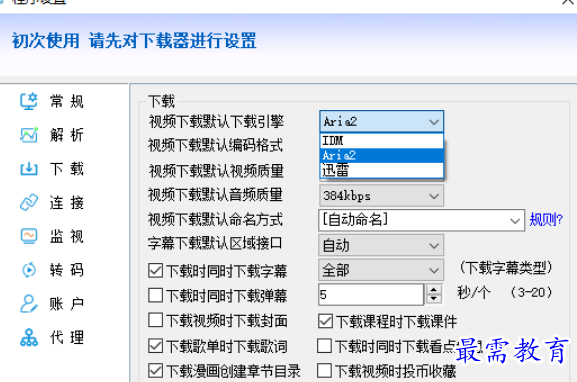Click the 连接 (Connection) chain-link icon

pos(29,202)
